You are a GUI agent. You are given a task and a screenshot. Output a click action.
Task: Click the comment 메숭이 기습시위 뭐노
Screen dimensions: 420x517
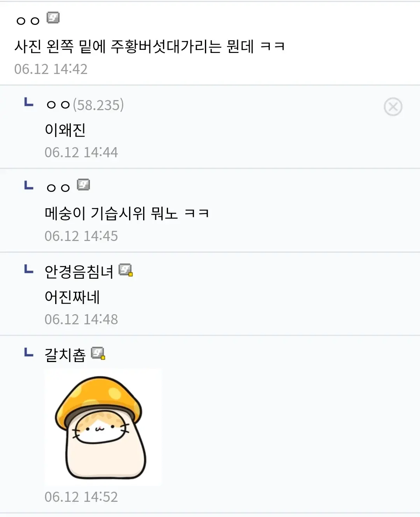127,213
